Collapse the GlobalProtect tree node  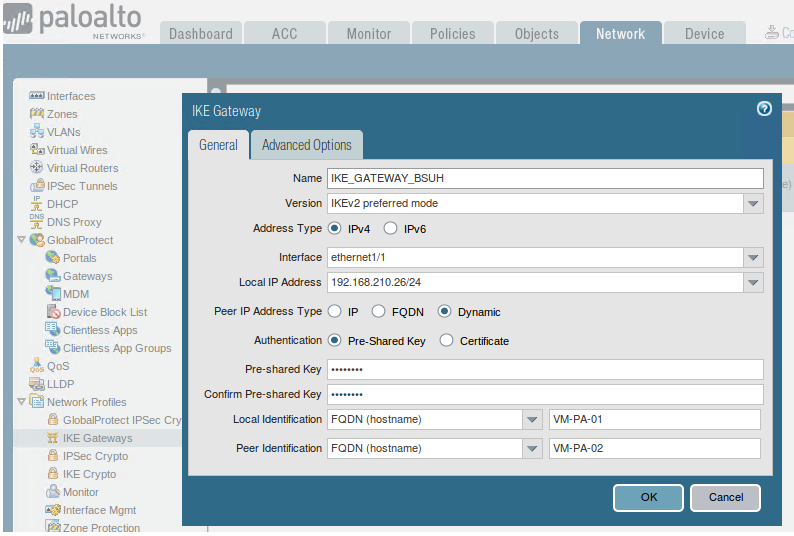(22, 240)
